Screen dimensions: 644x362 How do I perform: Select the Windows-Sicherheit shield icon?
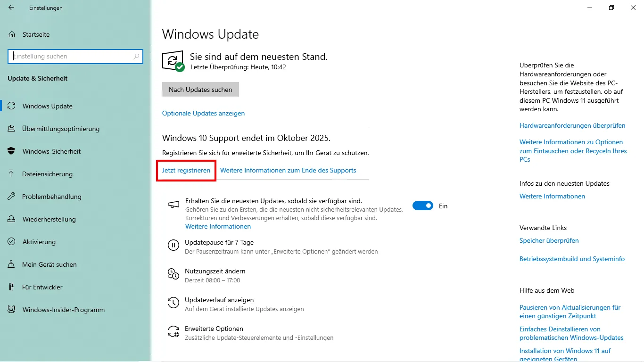coord(12,151)
